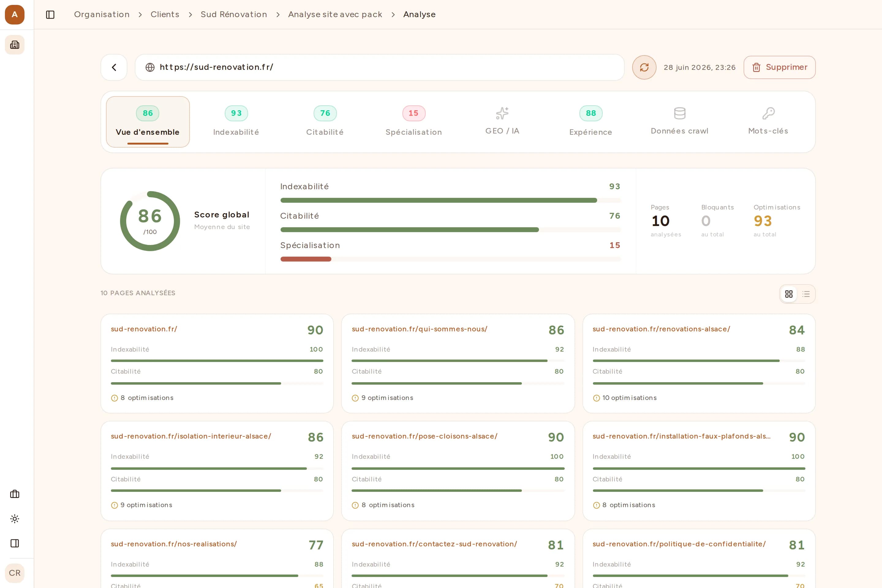Click the 86/100 global score gauge

(x=150, y=221)
